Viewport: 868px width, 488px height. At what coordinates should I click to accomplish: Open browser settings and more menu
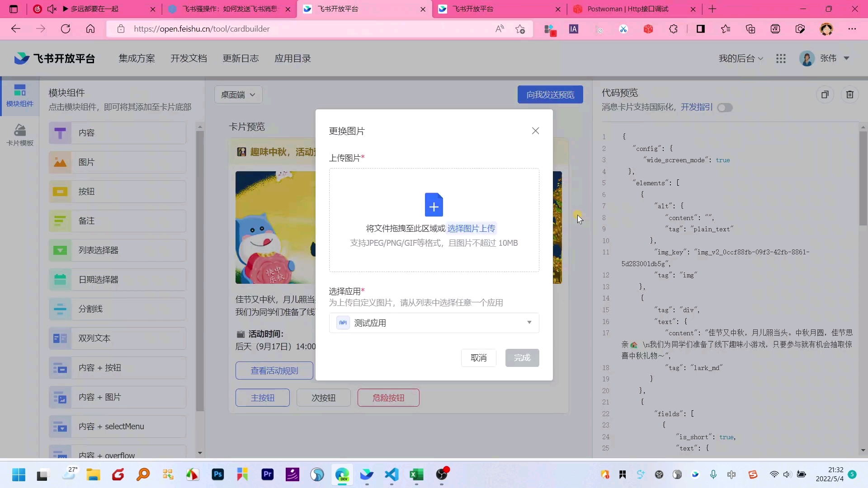point(852,29)
